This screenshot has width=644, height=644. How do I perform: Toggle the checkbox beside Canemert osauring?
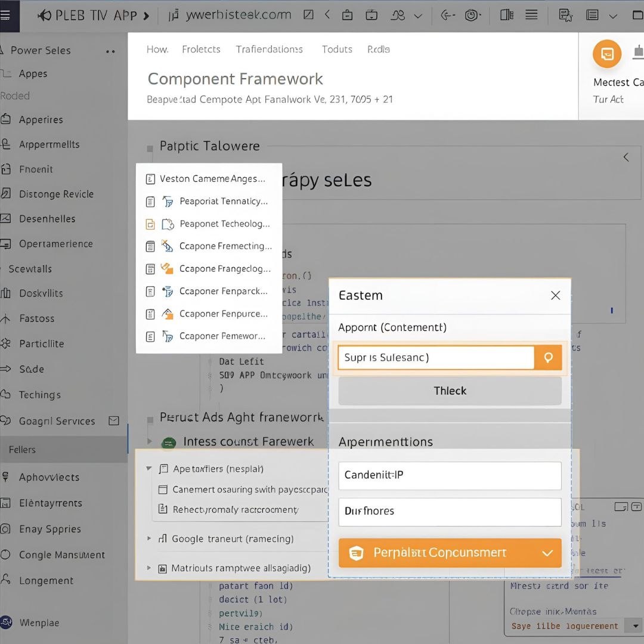[163, 490]
